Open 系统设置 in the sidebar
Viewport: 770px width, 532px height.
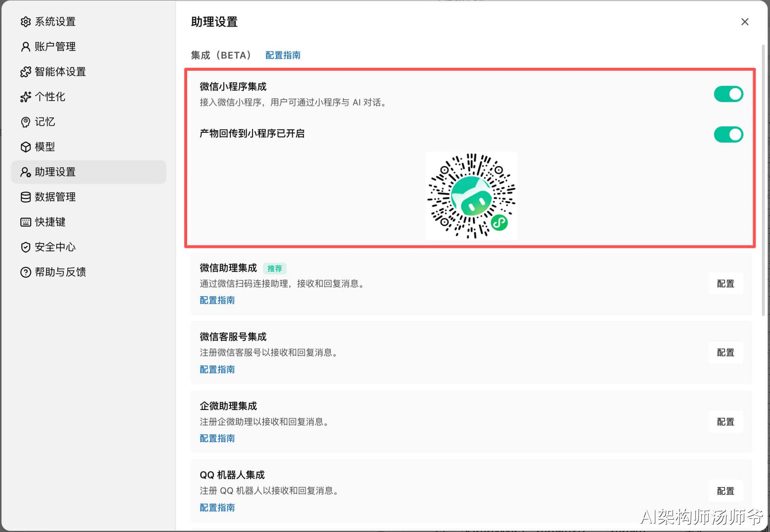(x=89, y=22)
